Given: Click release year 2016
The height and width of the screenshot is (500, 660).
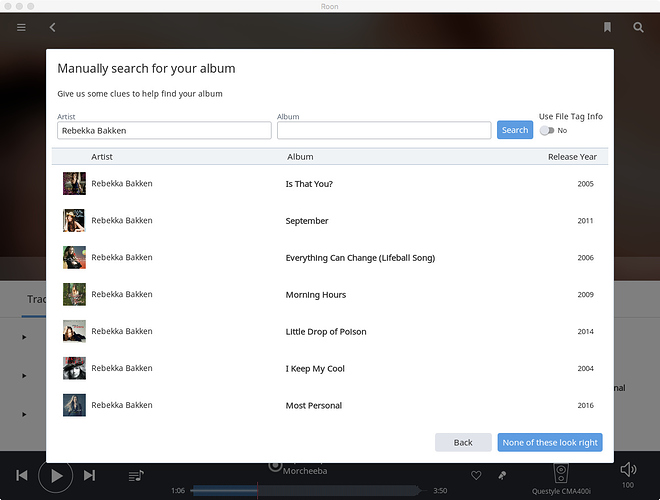Looking at the screenshot, I should click(585, 405).
